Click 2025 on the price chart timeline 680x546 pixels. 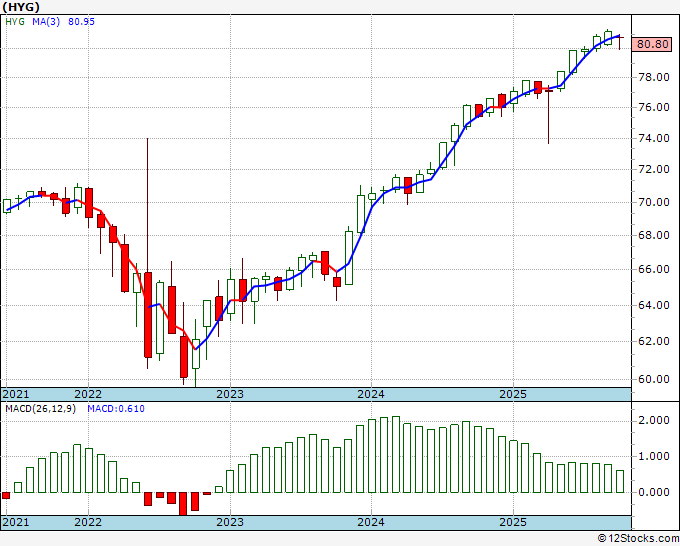[x=513, y=394]
